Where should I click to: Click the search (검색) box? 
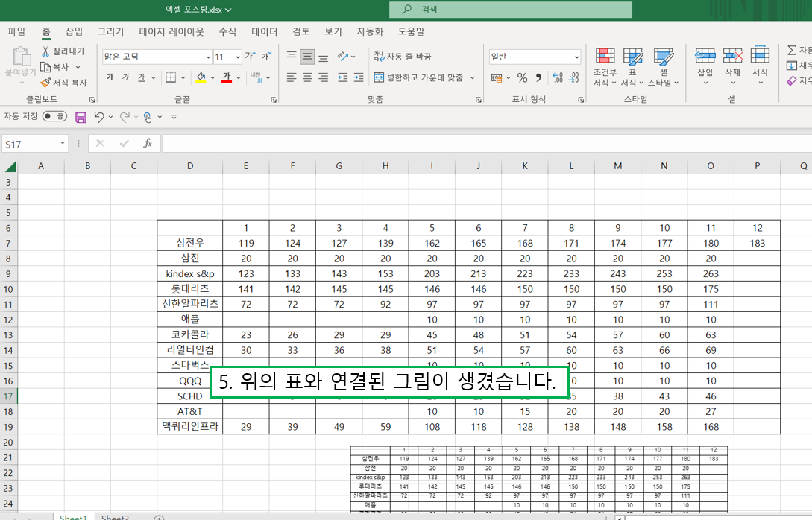(511, 10)
